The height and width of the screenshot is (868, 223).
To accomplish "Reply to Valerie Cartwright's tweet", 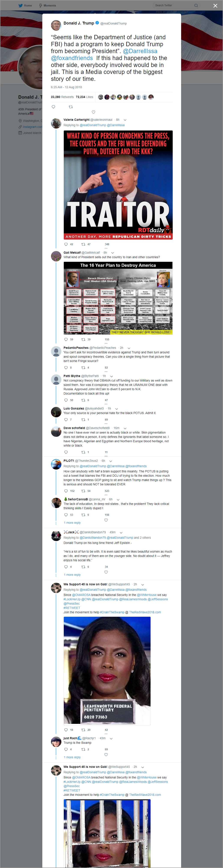I will pos(66,244).
